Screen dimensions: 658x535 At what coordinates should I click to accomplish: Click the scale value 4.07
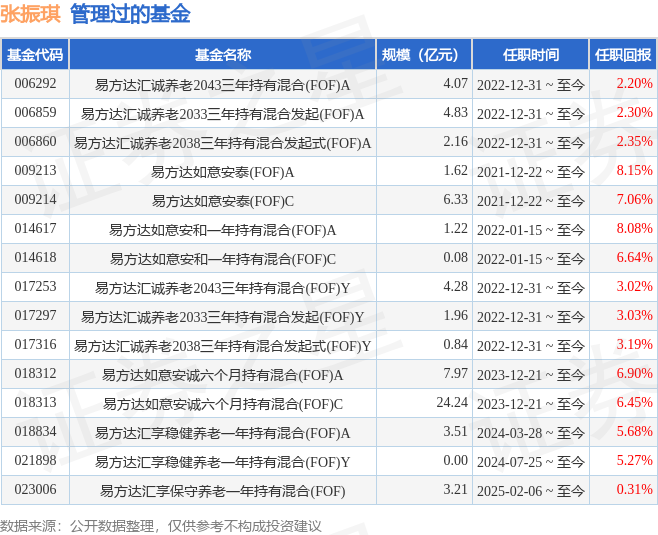click(x=456, y=84)
